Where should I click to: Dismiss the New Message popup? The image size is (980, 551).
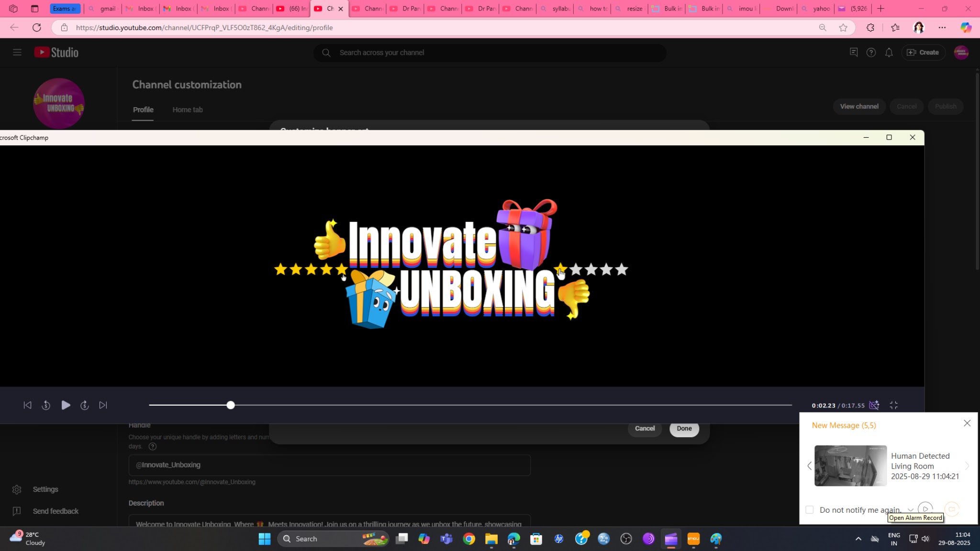(x=967, y=423)
